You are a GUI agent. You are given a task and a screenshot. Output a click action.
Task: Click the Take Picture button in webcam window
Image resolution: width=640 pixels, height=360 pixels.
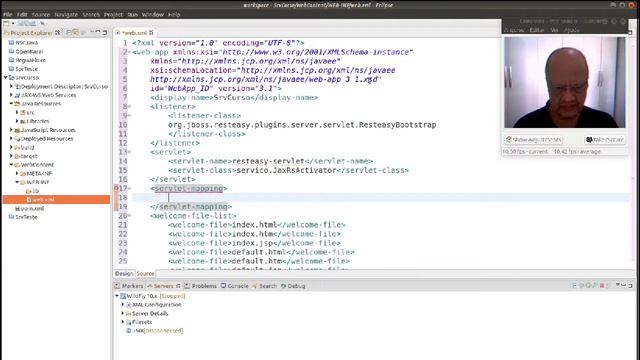[605, 140]
